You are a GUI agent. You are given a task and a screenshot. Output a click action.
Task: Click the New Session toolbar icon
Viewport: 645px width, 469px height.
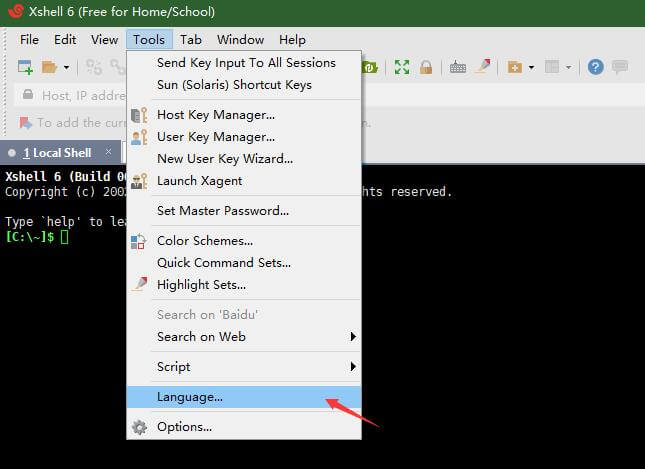(24, 67)
